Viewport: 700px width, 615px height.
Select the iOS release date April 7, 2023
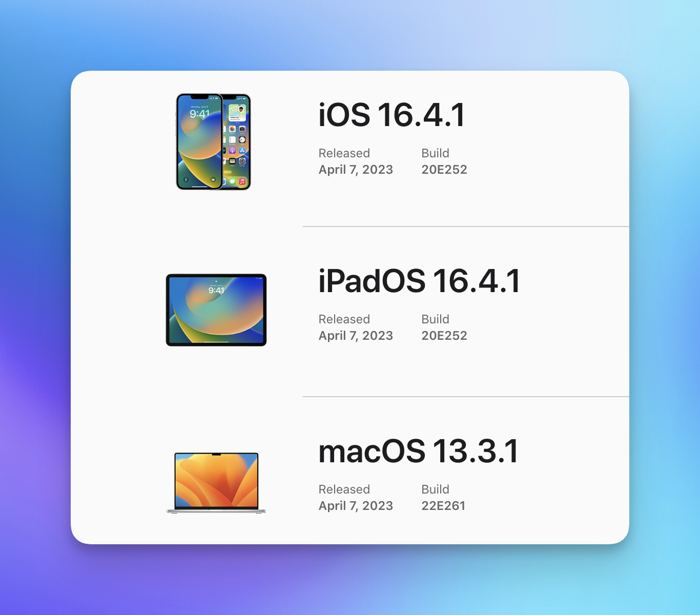tap(356, 169)
